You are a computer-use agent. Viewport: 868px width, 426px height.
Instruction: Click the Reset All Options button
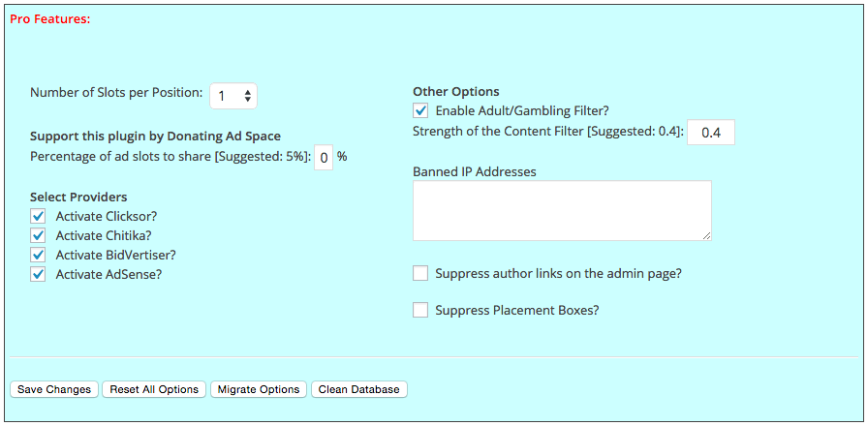click(x=154, y=389)
